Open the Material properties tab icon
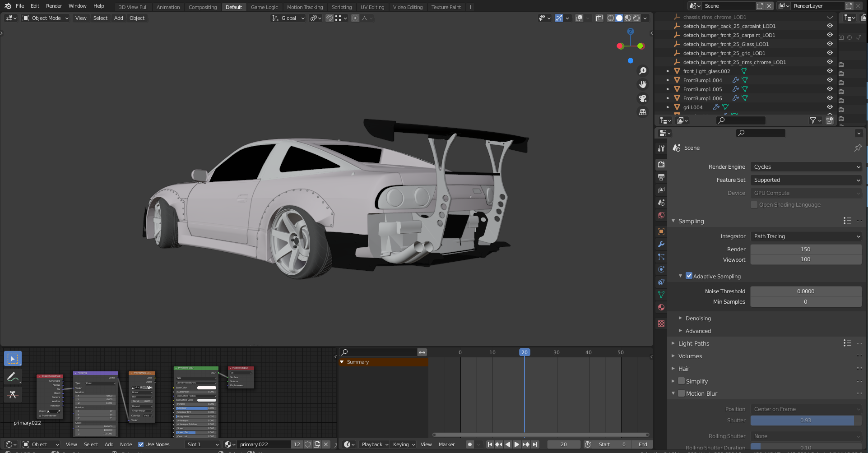 pyautogui.click(x=661, y=307)
